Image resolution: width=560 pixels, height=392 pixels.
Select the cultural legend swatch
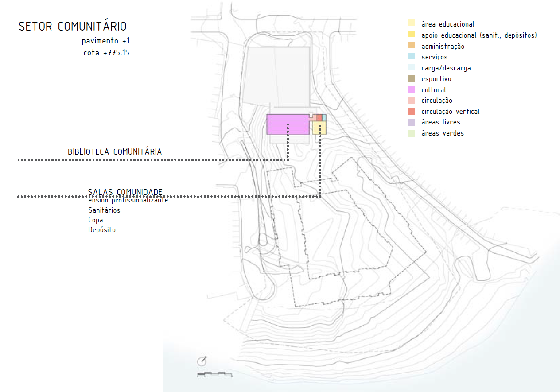[411, 89]
